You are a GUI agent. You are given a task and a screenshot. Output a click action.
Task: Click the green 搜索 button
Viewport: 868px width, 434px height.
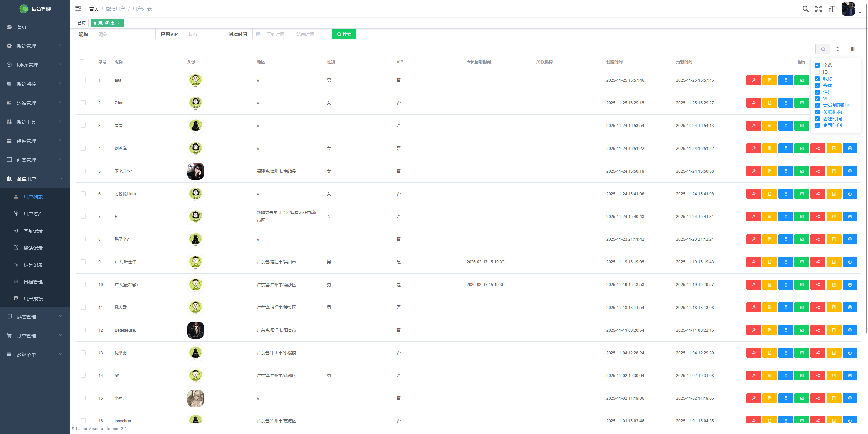click(x=344, y=34)
